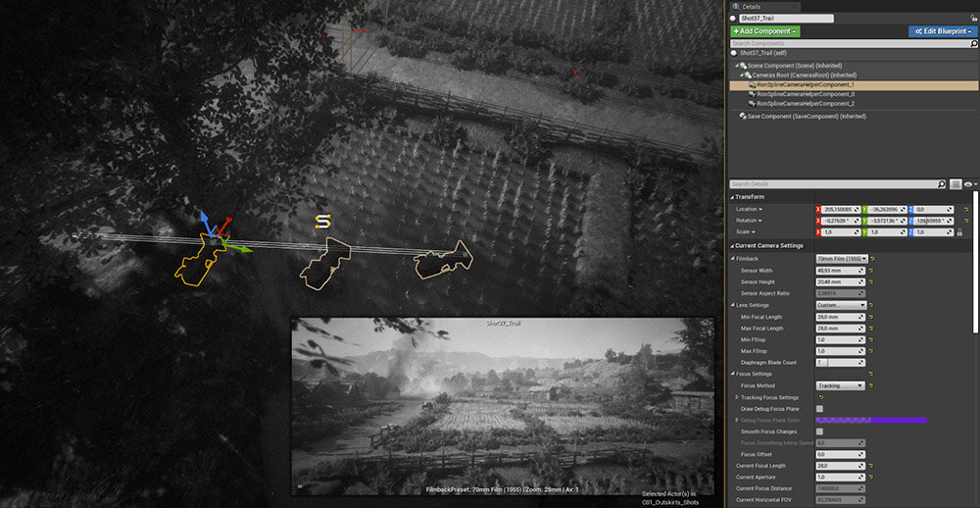Collapse the Transform section

(732, 198)
